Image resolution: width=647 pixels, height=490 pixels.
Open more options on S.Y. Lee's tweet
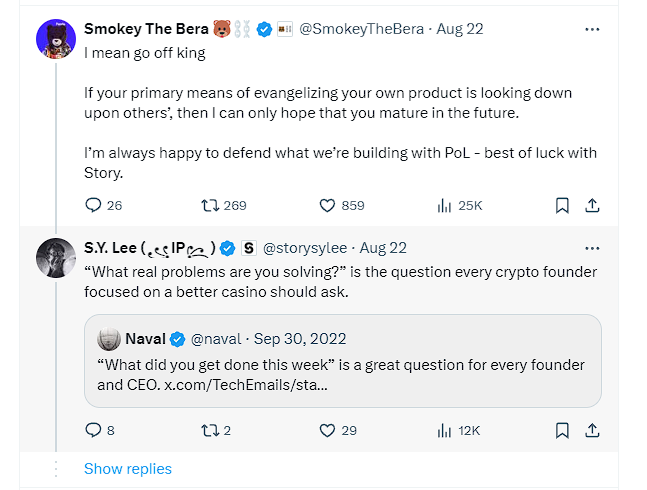pyautogui.click(x=592, y=247)
